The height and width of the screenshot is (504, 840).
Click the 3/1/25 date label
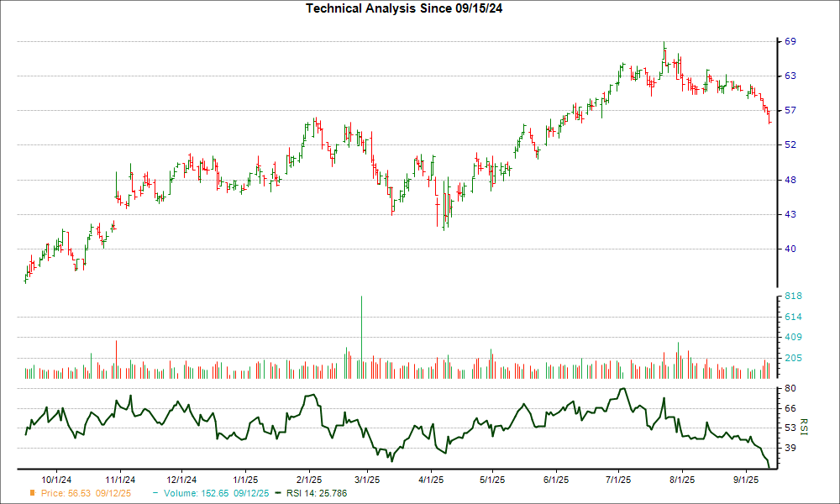coord(367,480)
